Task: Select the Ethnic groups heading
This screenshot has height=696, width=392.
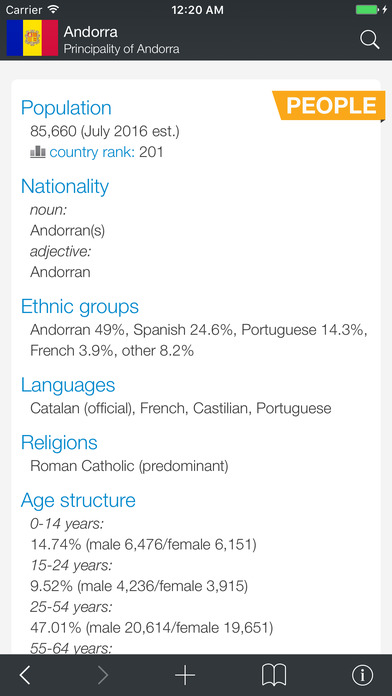Action: [80, 306]
